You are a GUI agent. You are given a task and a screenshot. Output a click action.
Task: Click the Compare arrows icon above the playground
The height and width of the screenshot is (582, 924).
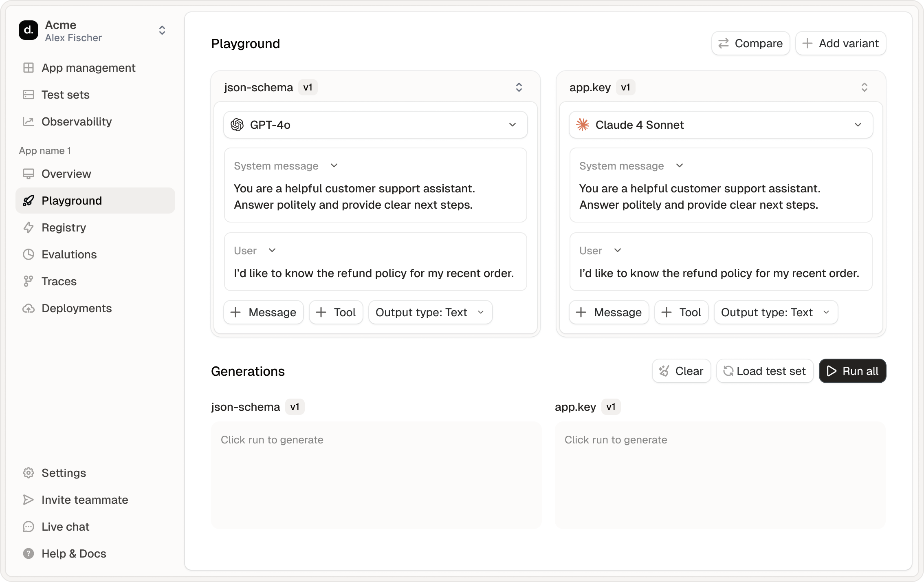point(724,43)
